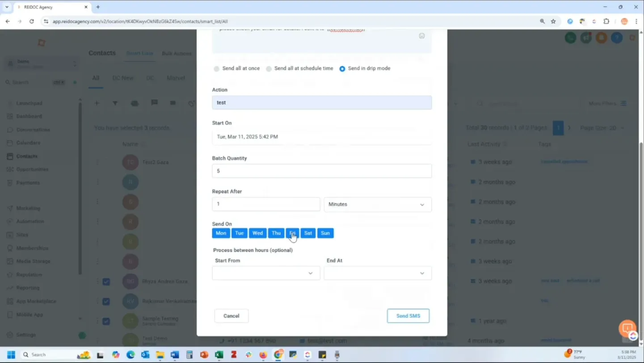Open Reputation in the sidebar
This screenshot has height=363, width=644.
coord(29,274)
